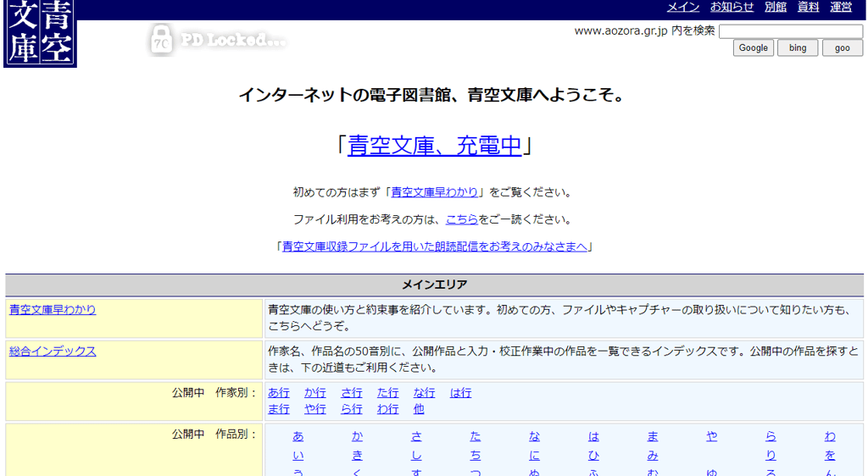
Task: Open the 別館 menu link
Action: [x=775, y=7]
